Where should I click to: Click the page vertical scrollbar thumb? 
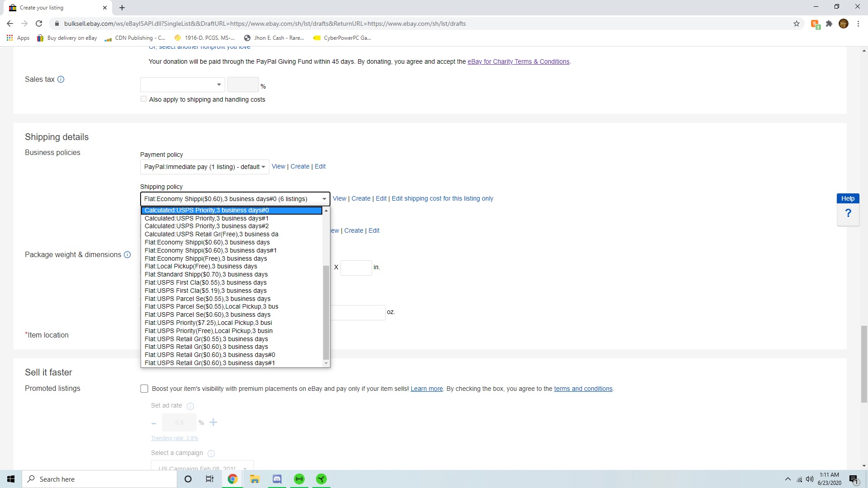click(x=864, y=364)
